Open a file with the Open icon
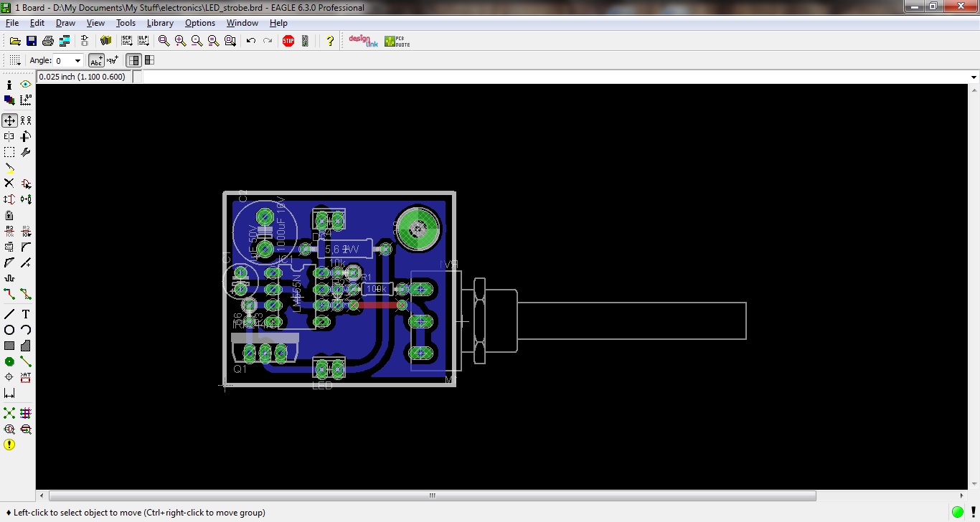Image resolution: width=980 pixels, height=522 pixels. pyautogui.click(x=14, y=41)
